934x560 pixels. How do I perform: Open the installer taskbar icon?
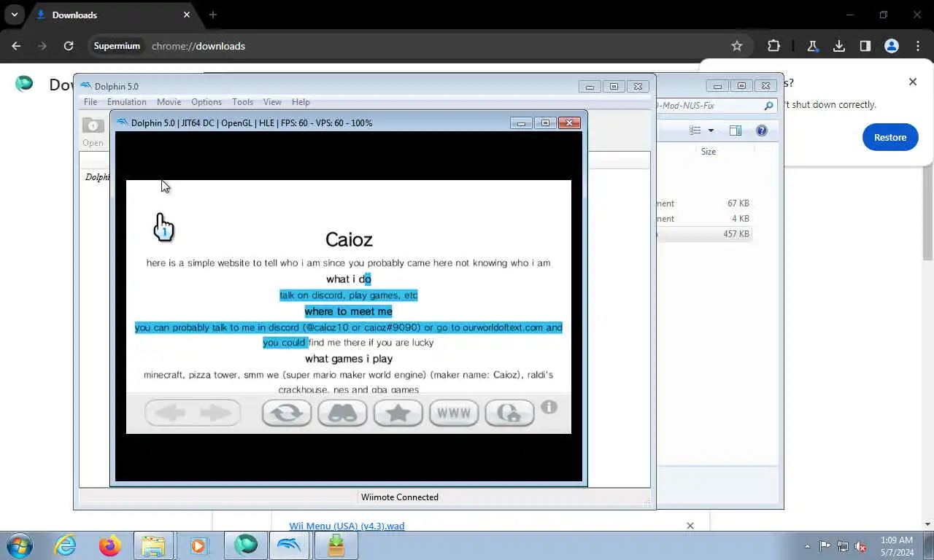[x=336, y=545]
